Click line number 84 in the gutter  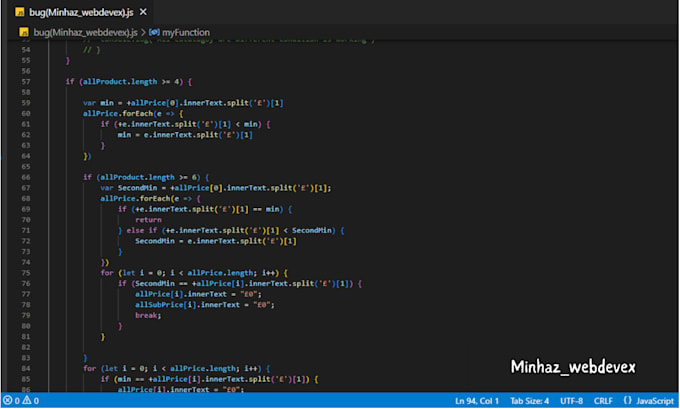(26, 369)
